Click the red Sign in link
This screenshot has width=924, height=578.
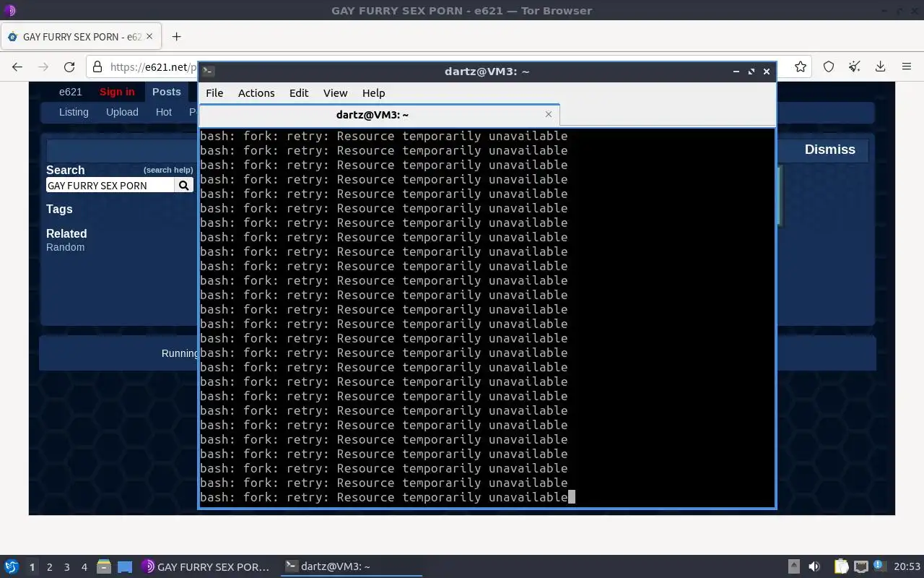click(x=117, y=92)
